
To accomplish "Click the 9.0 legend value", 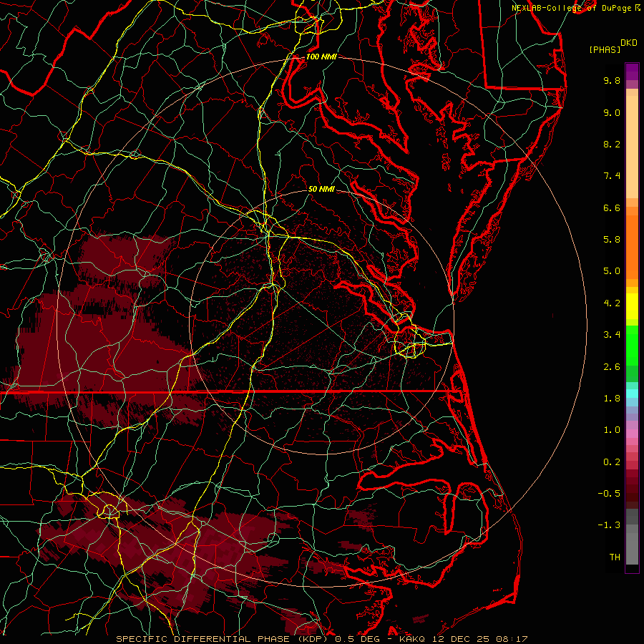I will [x=612, y=112].
